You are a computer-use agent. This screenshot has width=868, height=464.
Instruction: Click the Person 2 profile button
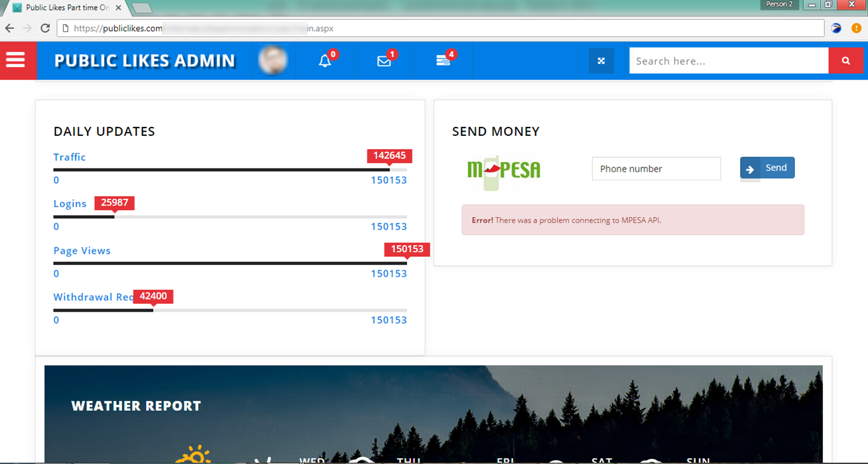point(779,5)
